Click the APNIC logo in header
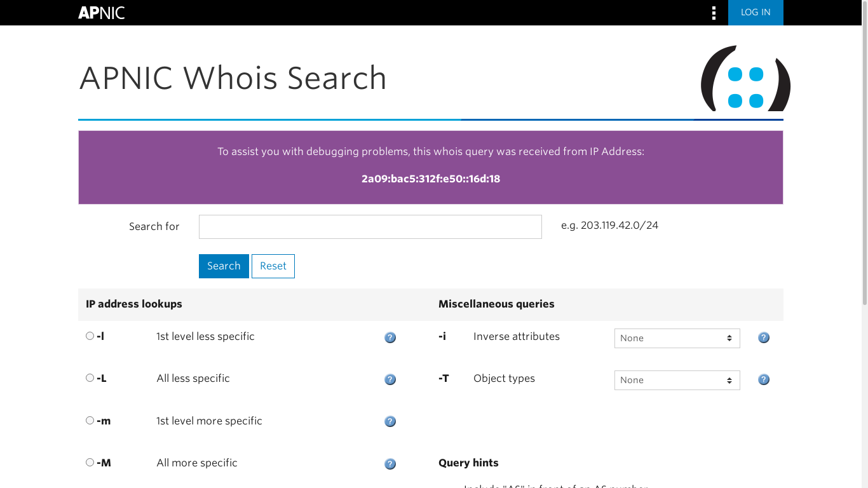The height and width of the screenshot is (488, 868). coord(102,13)
